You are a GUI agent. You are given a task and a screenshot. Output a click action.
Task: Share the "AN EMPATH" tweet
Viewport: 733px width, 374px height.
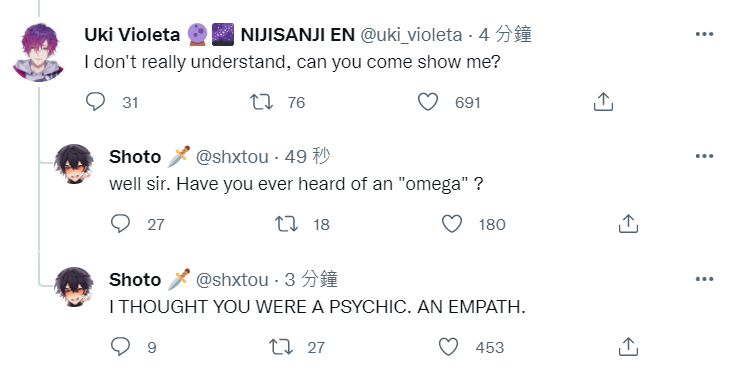(628, 347)
